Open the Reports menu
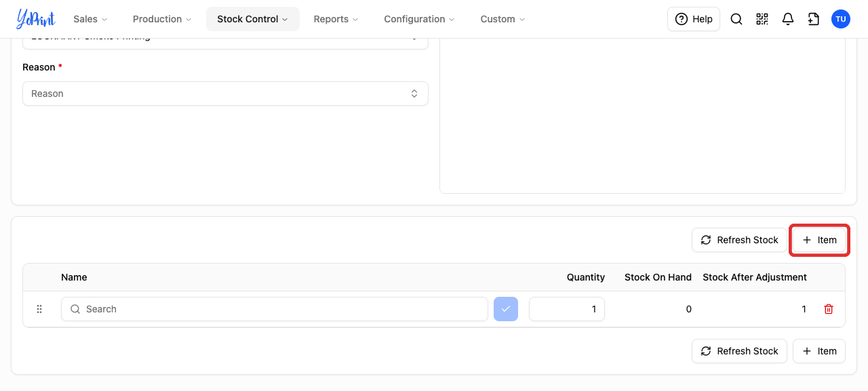This screenshot has height=391, width=868. pyautogui.click(x=336, y=19)
